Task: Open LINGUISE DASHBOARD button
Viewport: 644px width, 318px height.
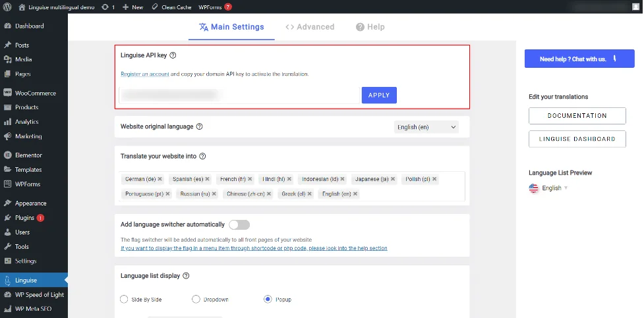Action: [x=577, y=139]
